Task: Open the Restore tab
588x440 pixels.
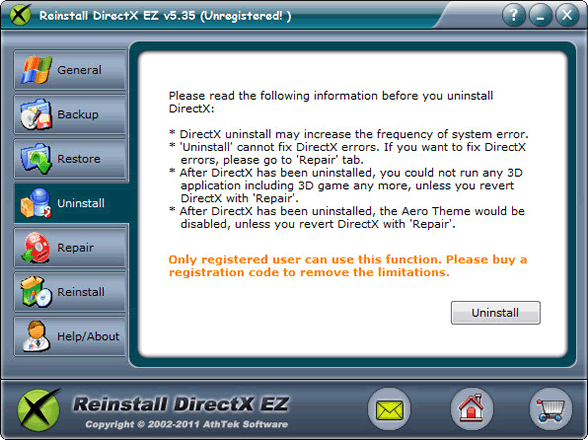Action: click(x=70, y=159)
